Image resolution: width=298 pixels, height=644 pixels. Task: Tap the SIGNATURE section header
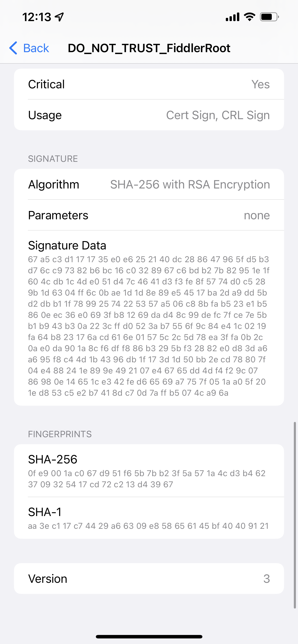point(53,159)
